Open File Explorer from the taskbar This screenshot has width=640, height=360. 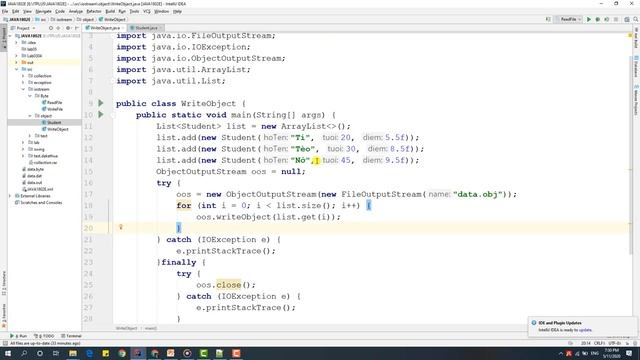point(73,353)
